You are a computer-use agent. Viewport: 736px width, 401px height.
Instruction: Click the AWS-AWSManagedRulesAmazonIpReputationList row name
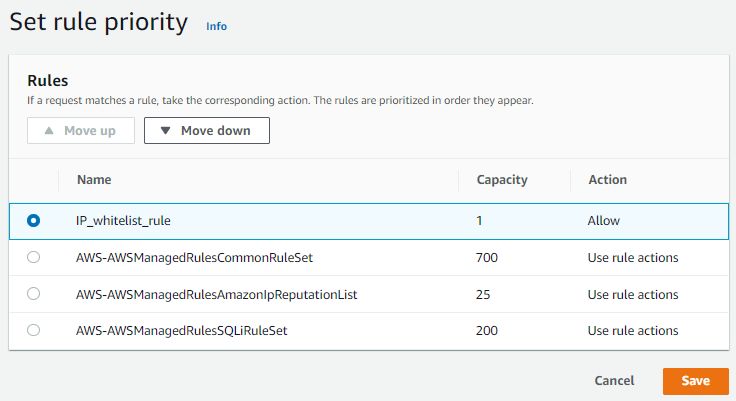216,294
